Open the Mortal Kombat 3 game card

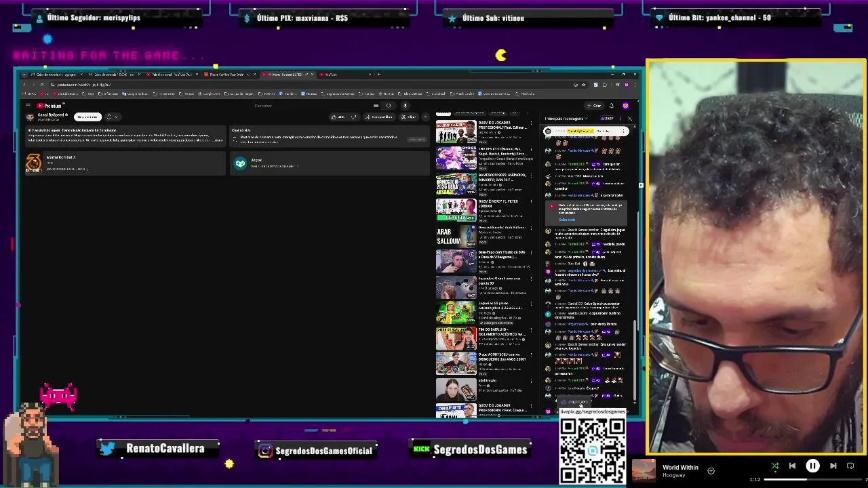pyautogui.click(x=124, y=165)
